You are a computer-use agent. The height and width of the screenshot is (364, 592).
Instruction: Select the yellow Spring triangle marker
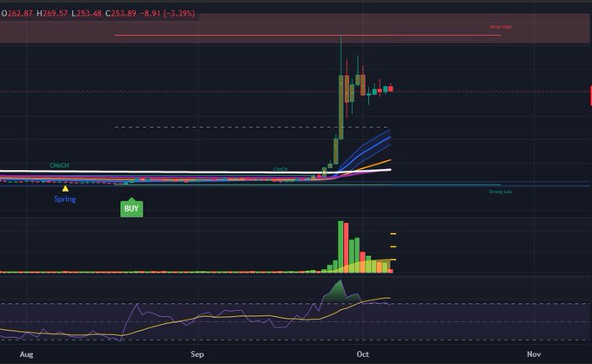tap(65, 188)
